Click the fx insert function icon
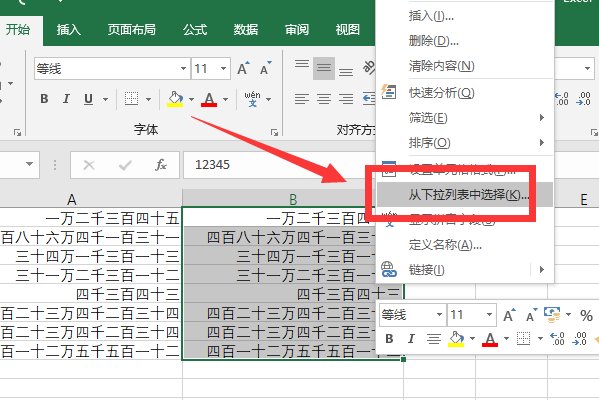Image resolution: width=599 pixels, height=400 pixels. coord(161,165)
